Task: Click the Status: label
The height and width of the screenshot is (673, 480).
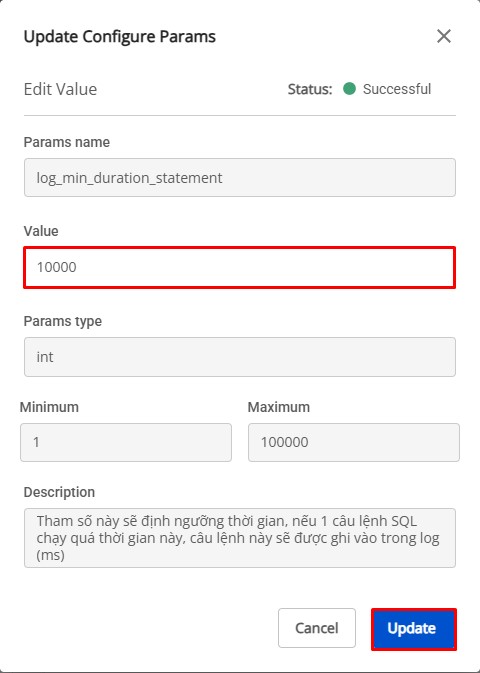Action: click(310, 89)
